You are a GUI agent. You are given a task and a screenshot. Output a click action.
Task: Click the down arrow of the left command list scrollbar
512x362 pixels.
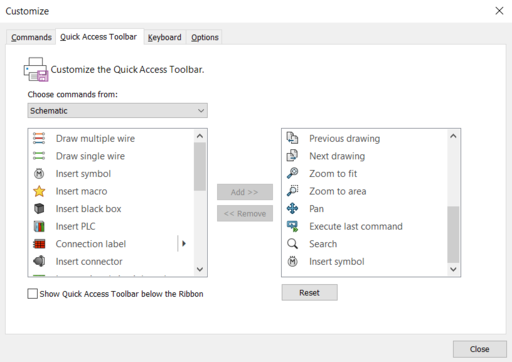[200, 269]
